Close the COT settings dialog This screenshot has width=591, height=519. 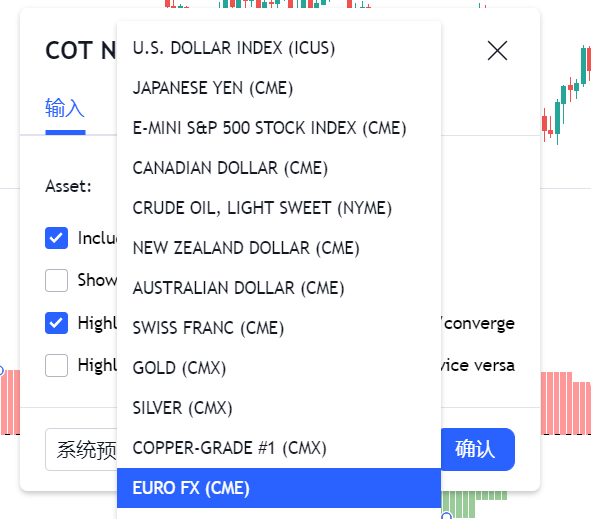tap(497, 51)
